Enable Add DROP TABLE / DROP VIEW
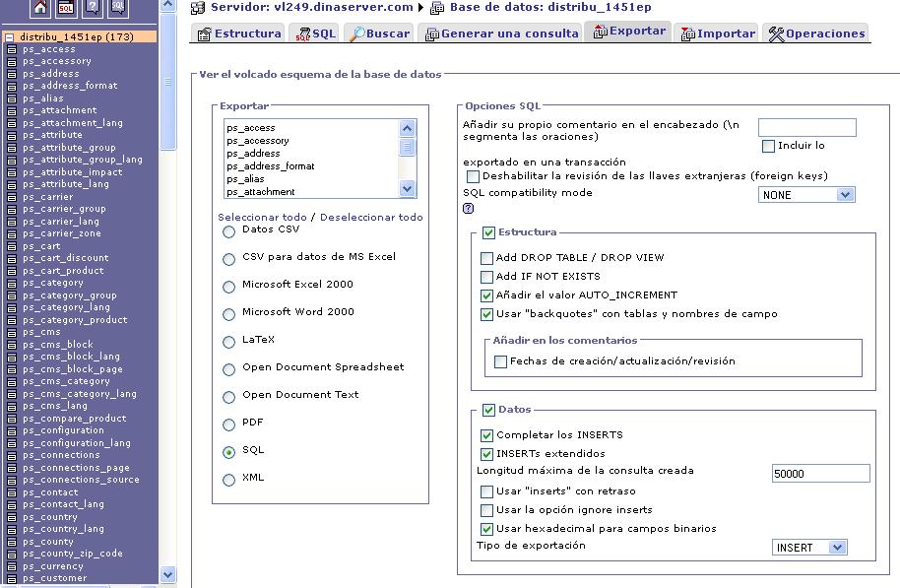The width and height of the screenshot is (900, 588). pos(486,258)
